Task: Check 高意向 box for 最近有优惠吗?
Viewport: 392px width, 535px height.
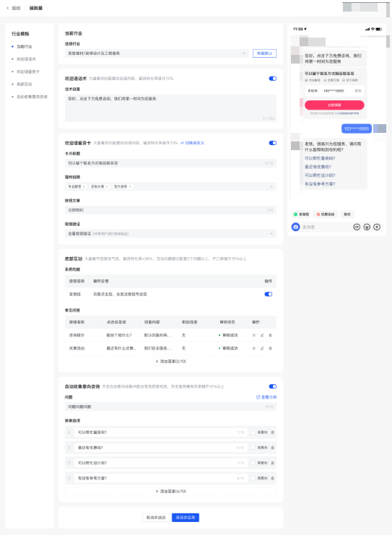Action: [253, 448]
